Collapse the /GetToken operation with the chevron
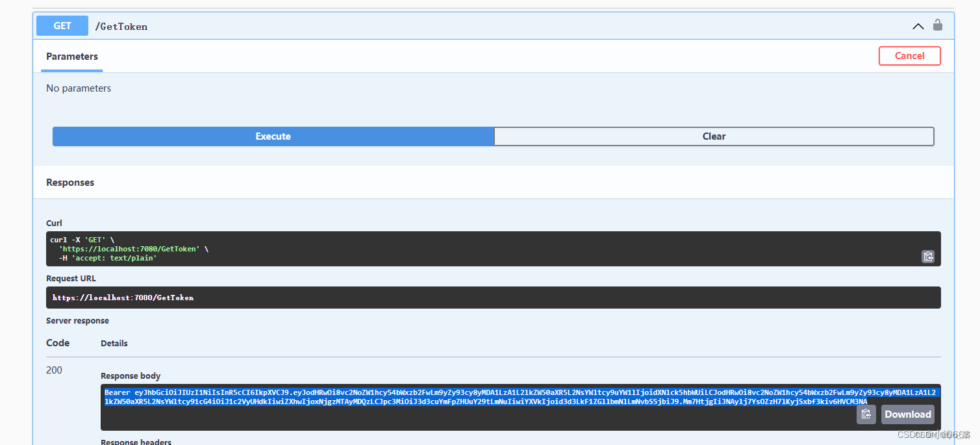 (918, 26)
